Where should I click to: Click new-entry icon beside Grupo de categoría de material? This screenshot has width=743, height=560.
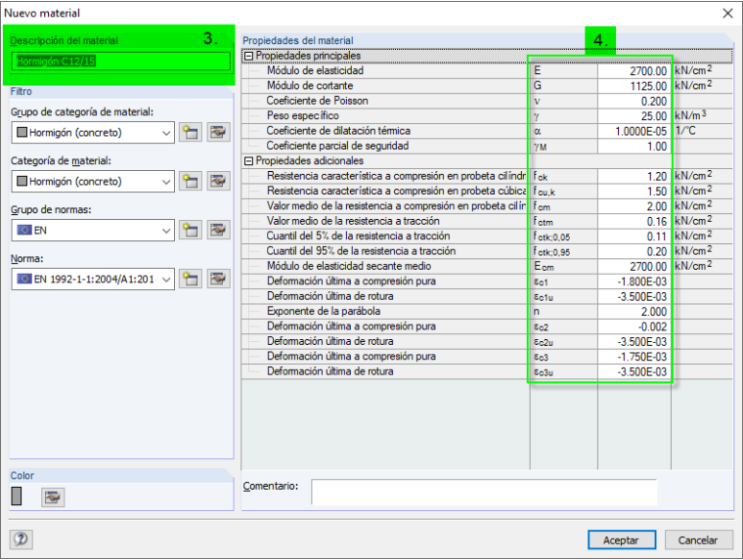coord(191,132)
